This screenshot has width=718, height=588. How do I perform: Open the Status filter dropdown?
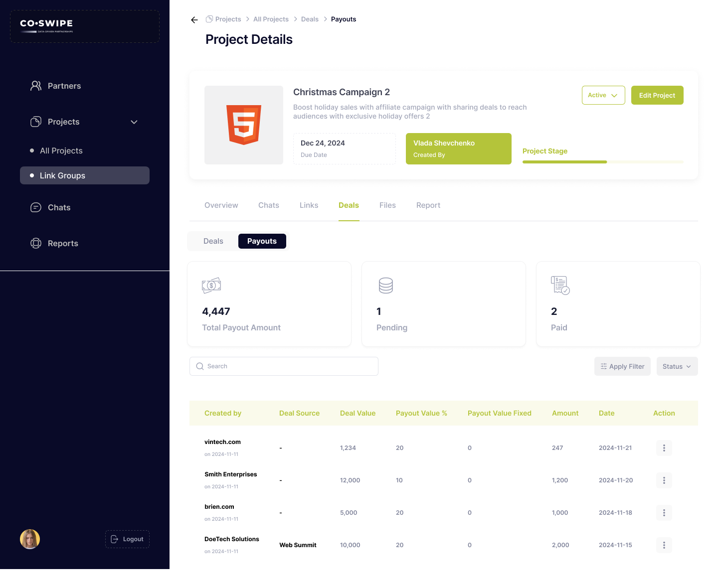tap(677, 366)
